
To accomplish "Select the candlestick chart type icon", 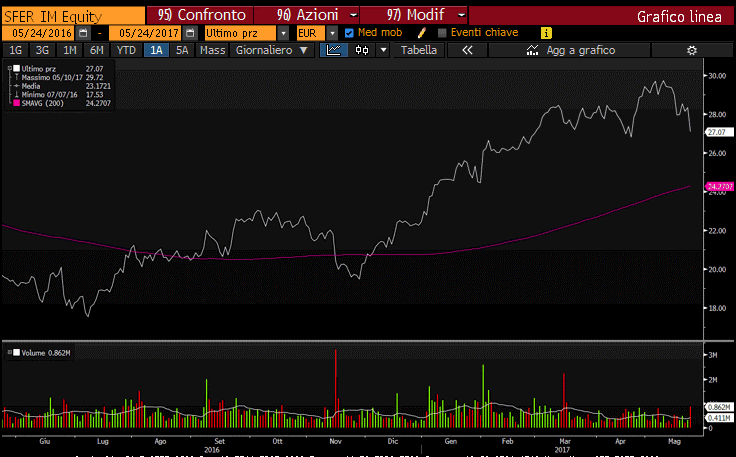I will click(362, 50).
